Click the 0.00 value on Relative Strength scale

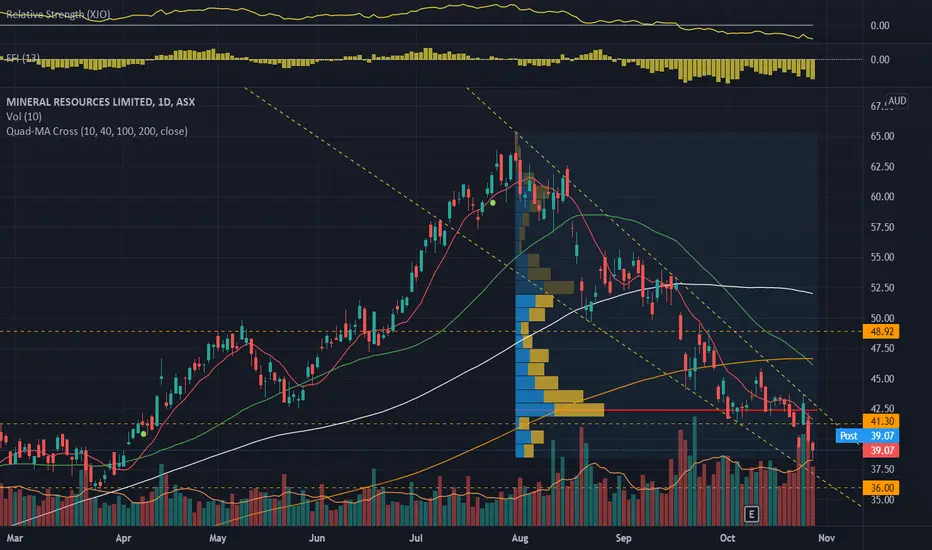880,26
